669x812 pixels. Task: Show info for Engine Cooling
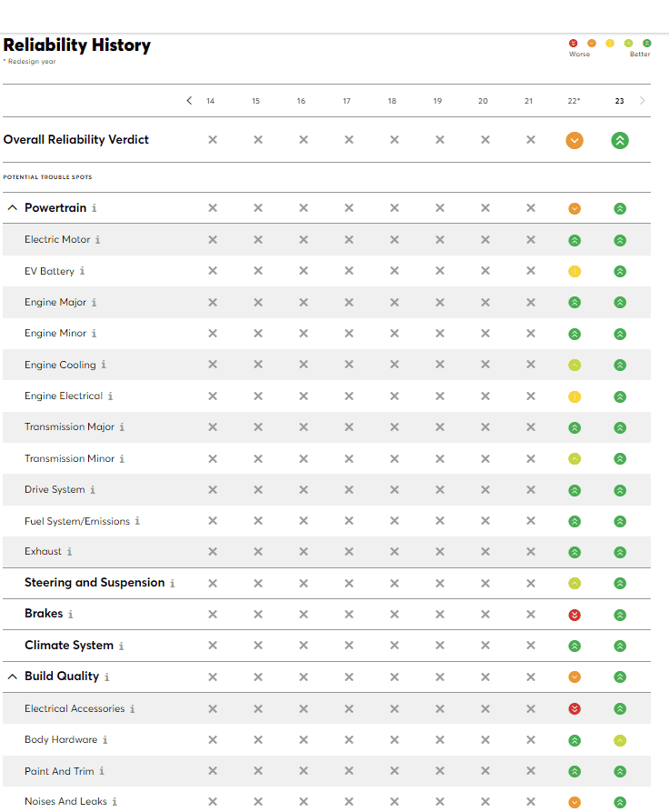coord(104,365)
